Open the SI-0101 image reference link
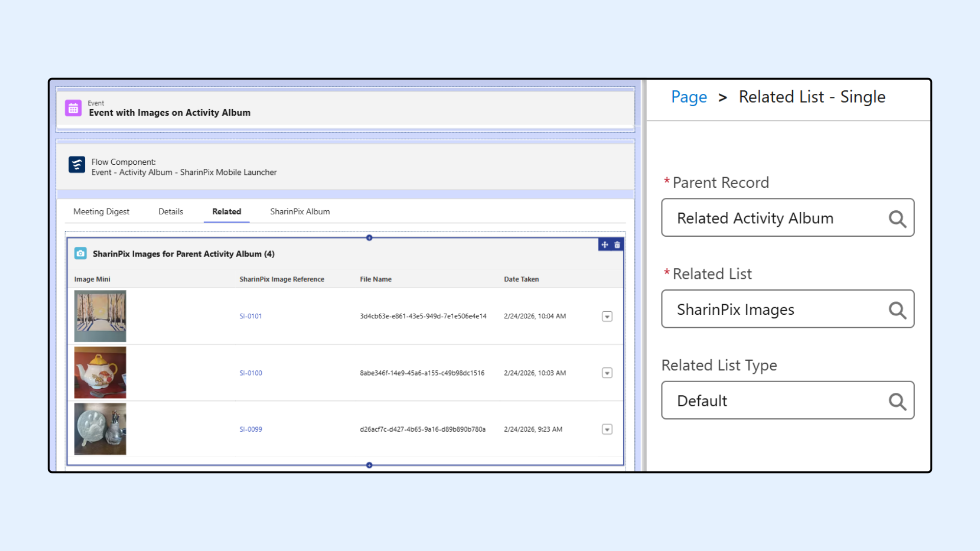The width and height of the screenshot is (980, 551). [x=251, y=316]
